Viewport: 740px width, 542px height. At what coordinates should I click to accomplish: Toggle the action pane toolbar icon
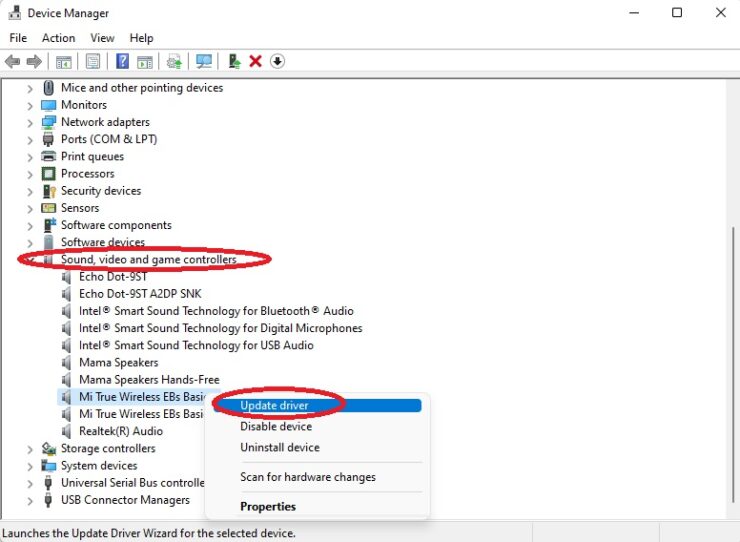(145, 62)
